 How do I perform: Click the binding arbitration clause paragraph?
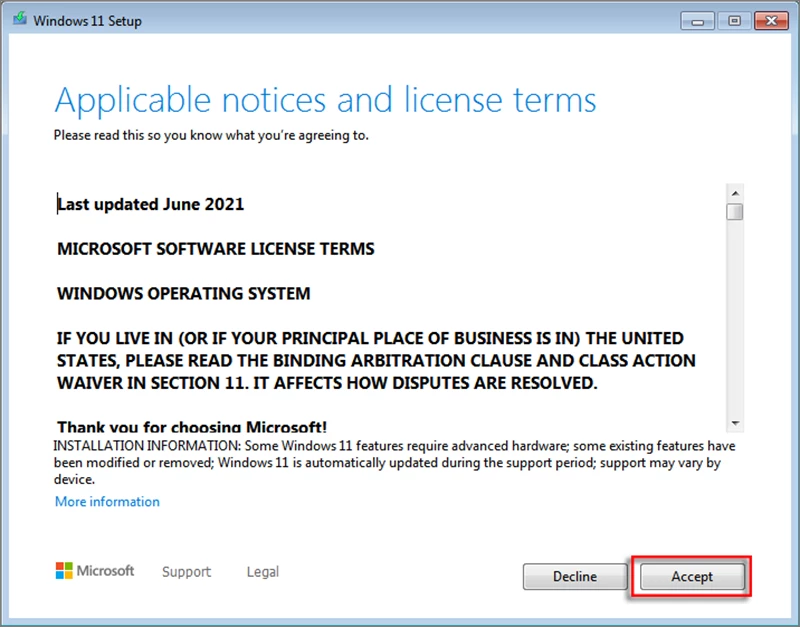pyautogui.click(x=376, y=360)
